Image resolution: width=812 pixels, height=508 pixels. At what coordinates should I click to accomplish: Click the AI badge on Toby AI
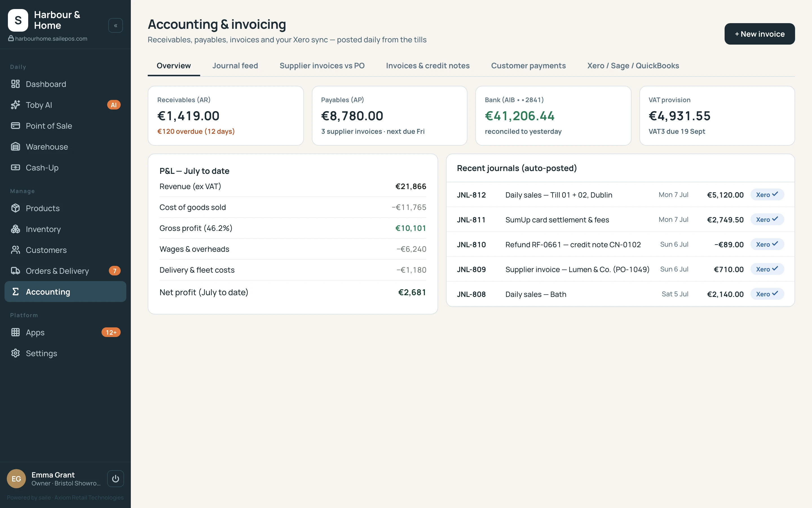point(114,105)
